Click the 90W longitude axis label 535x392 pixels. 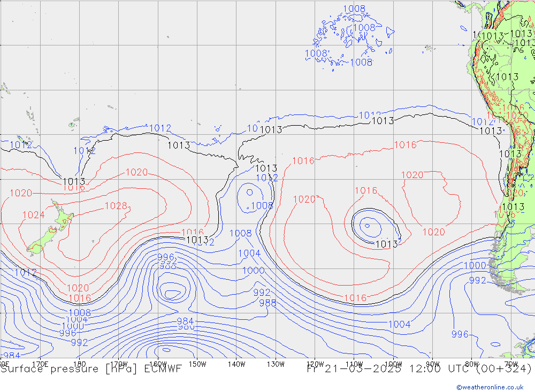(x=432, y=364)
